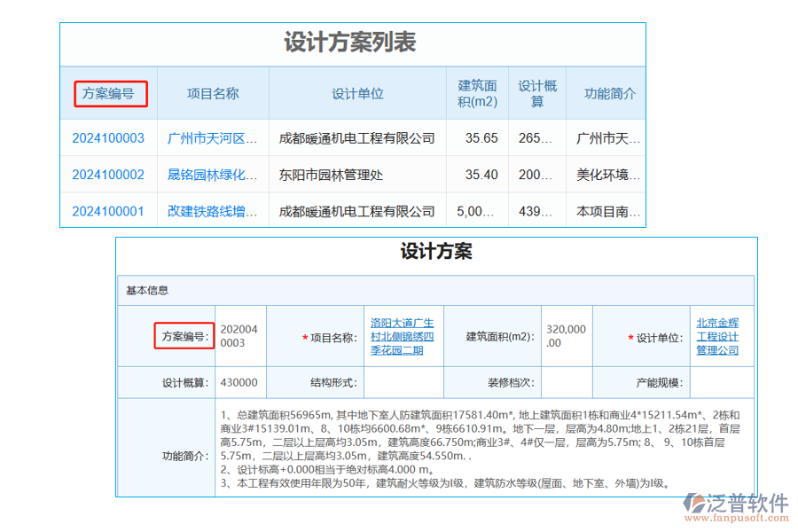Open project 洛阳大道广生村北刘锦绣四季花园二期 link
The image size is (798, 532).
403,337
